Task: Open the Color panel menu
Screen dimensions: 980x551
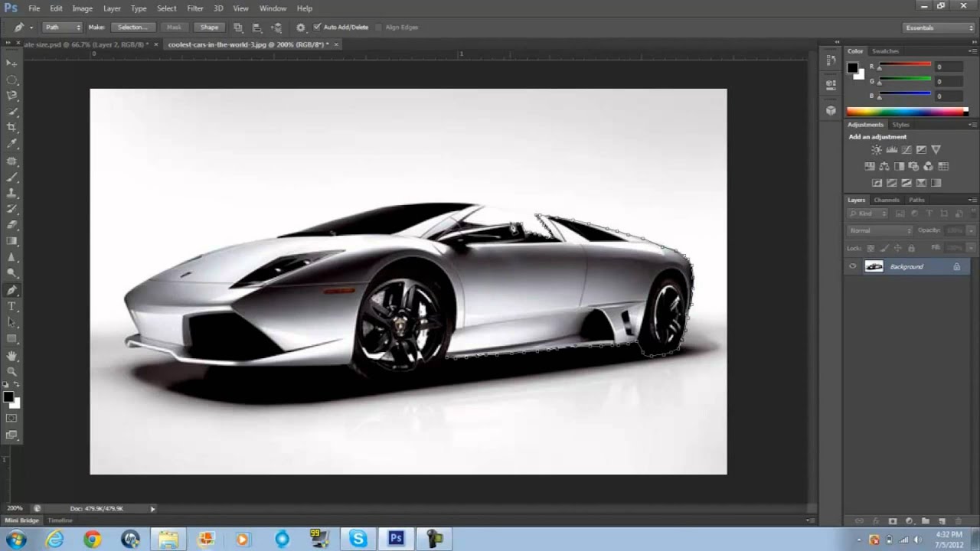Action: click(x=972, y=51)
